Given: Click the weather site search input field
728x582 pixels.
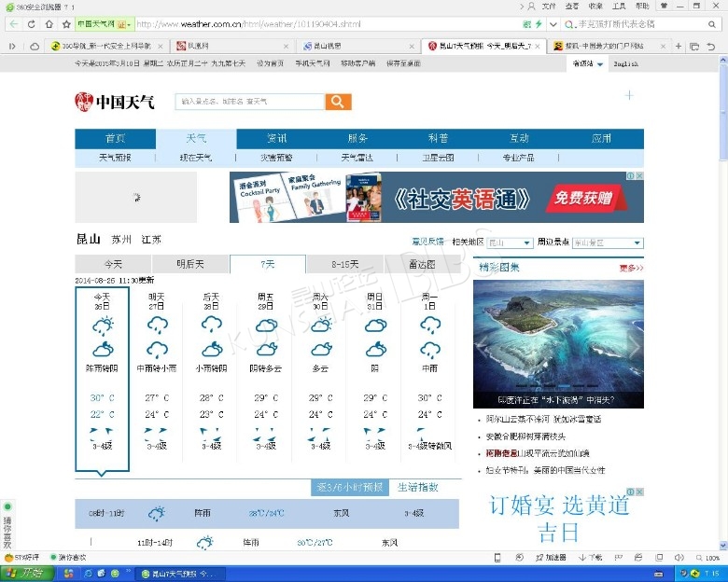Looking at the screenshot, I should tap(250, 102).
